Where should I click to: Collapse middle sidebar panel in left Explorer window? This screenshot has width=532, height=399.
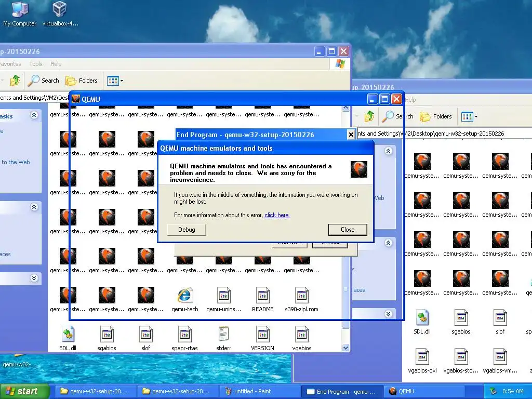(x=34, y=207)
